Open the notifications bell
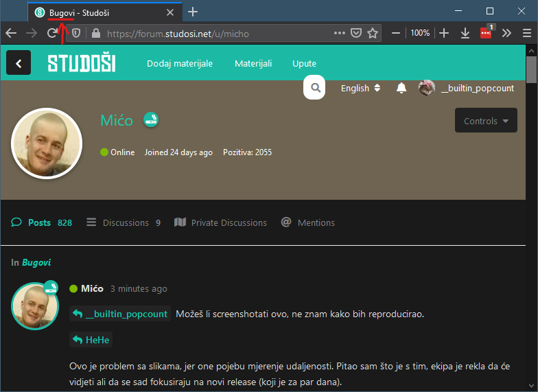Viewport: 538px width, 392px height. coord(401,88)
